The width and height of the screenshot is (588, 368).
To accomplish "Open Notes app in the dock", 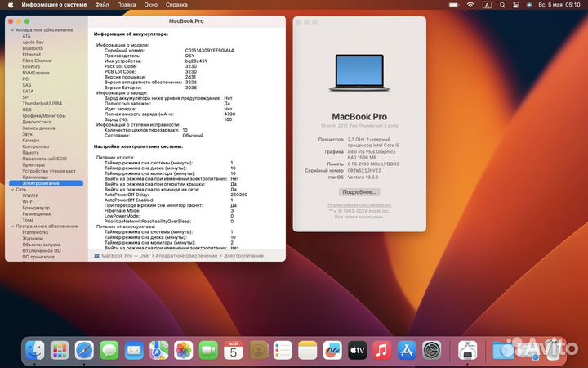I will click(308, 351).
